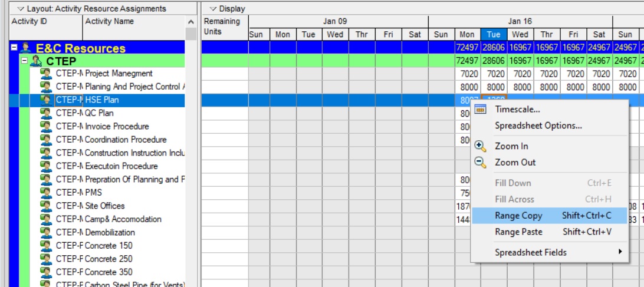644x287 pixels.
Task: Select the HSE Plan row
Action: [x=97, y=100]
